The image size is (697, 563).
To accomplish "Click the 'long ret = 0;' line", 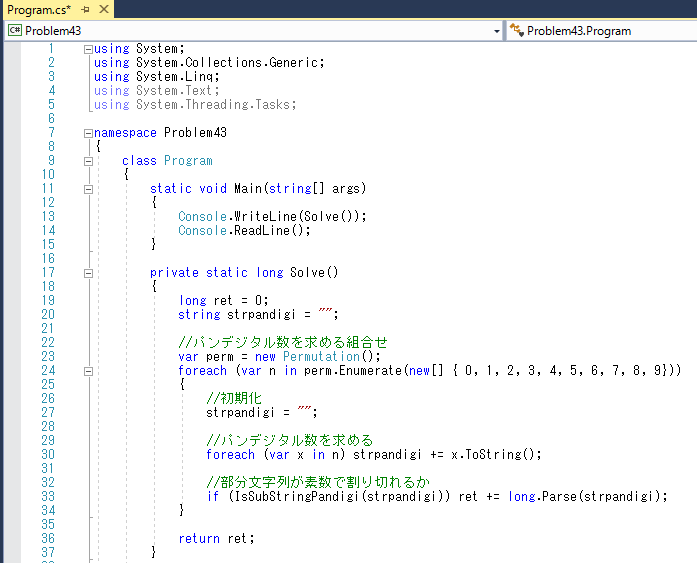I will click(223, 300).
